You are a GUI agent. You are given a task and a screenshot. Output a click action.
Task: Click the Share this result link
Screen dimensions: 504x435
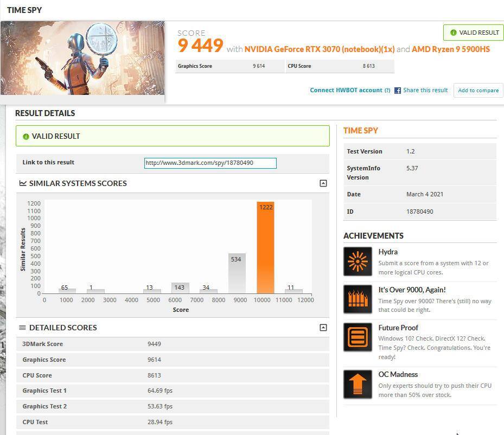click(425, 90)
